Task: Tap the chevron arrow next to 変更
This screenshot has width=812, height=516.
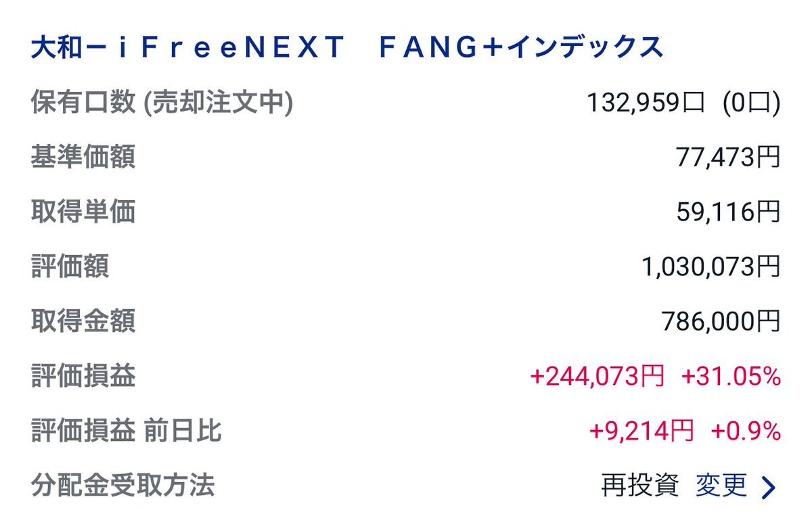Action: point(769,487)
